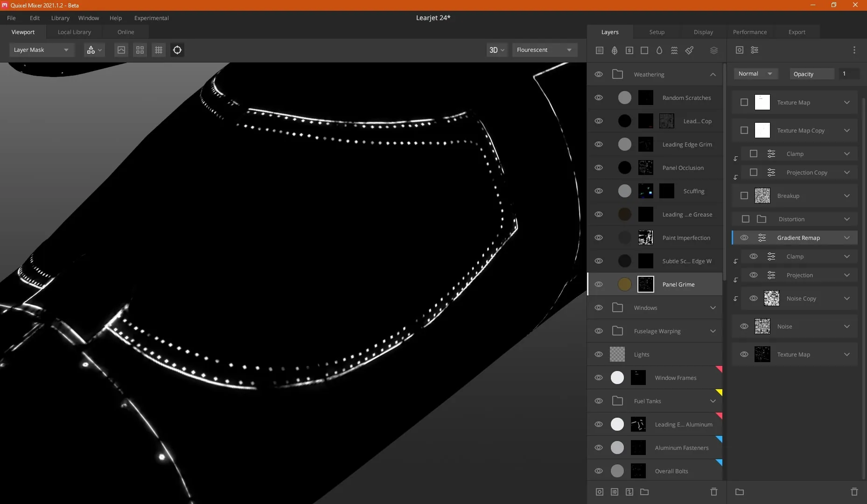Expand the Windows group

(x=713, y=308)
